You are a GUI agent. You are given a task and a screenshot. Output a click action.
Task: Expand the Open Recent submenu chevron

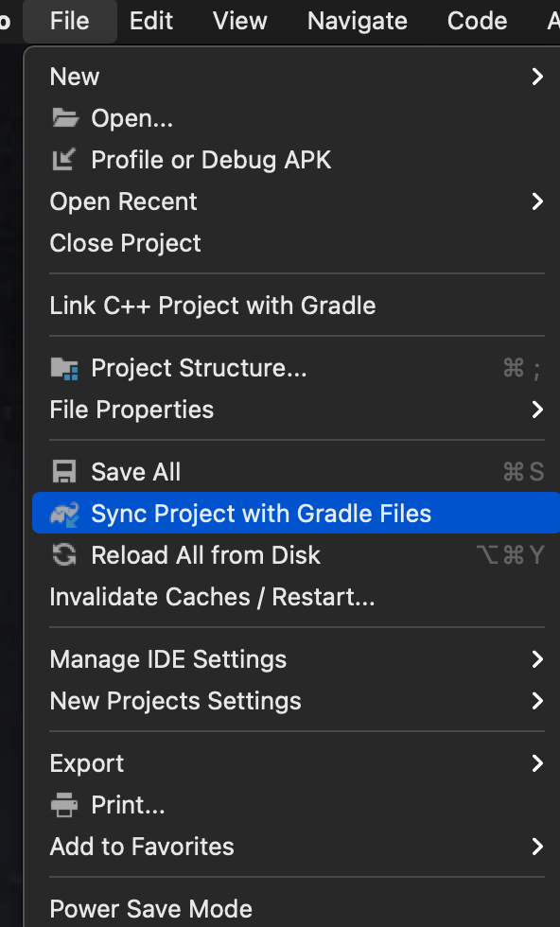pos(537,201)
